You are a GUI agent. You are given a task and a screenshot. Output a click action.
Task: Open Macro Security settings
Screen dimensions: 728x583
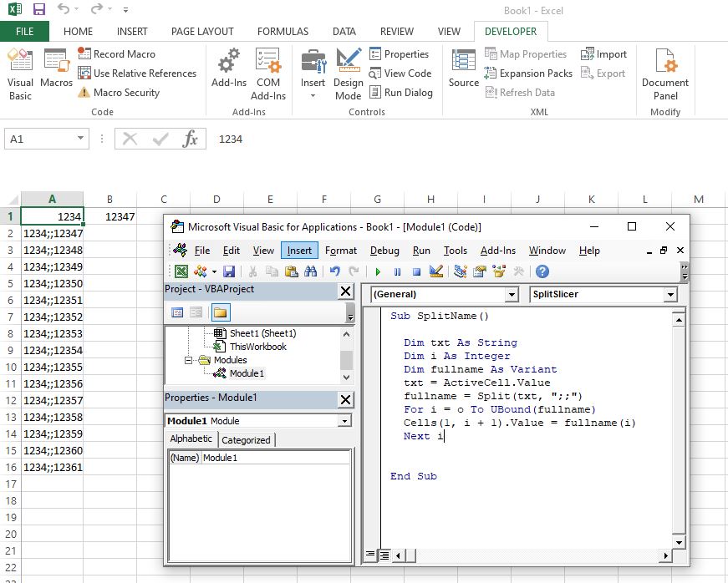tap(119, 93)
